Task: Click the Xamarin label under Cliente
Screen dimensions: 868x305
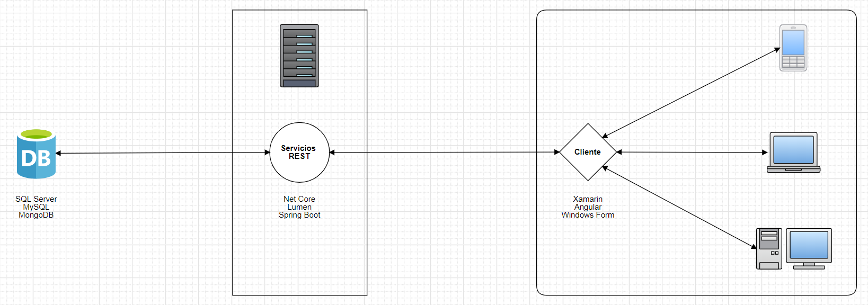Action: 588,199
